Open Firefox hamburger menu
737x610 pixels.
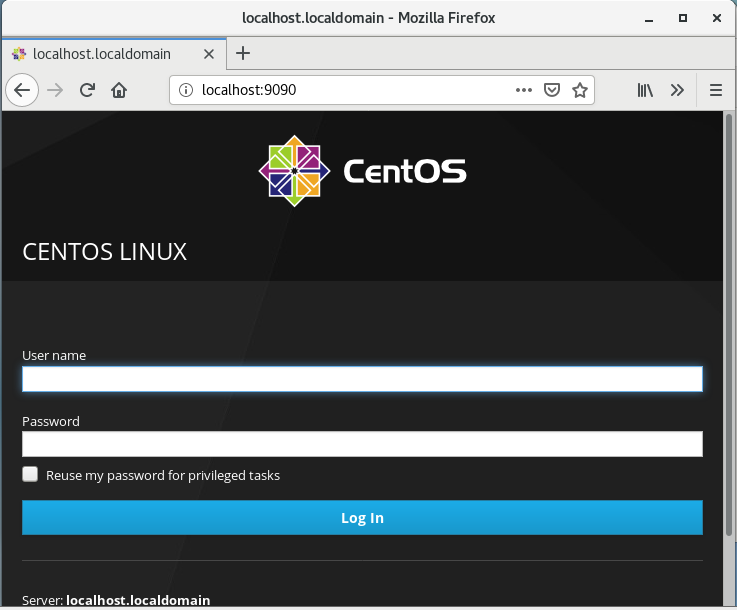(715, 90)
